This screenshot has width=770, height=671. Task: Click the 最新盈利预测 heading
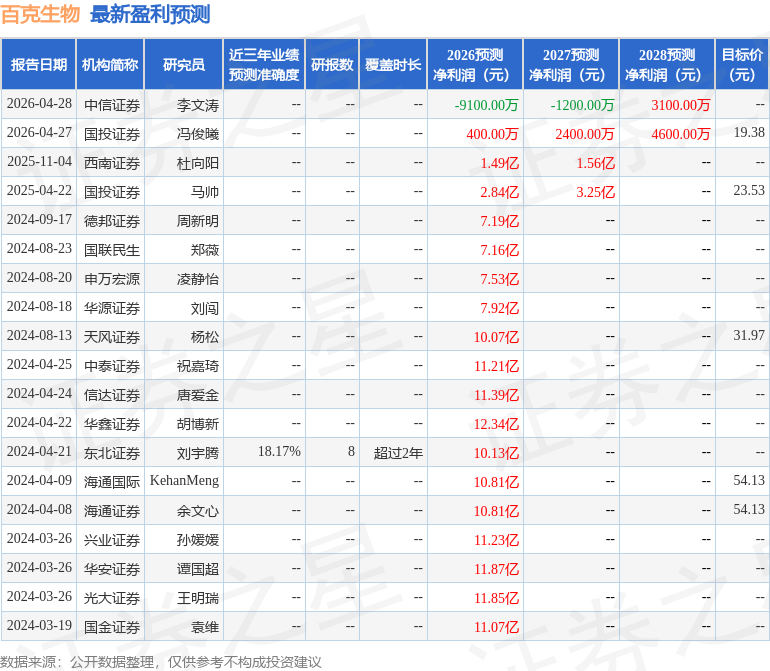[150, 14]
